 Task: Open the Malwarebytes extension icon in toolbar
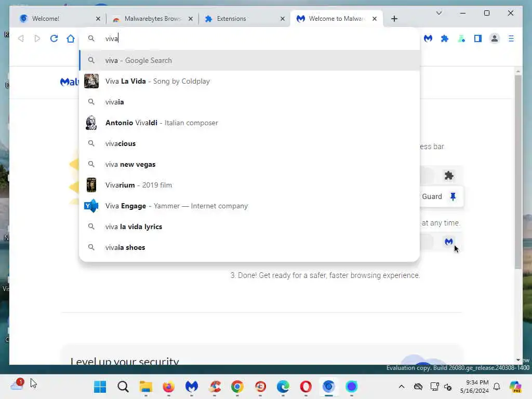(428, 38)
